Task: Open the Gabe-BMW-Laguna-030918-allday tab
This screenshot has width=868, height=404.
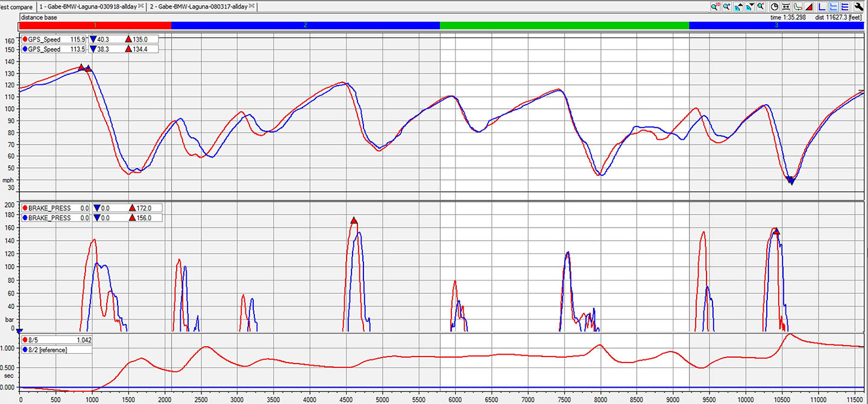Action: coord(88,6)
